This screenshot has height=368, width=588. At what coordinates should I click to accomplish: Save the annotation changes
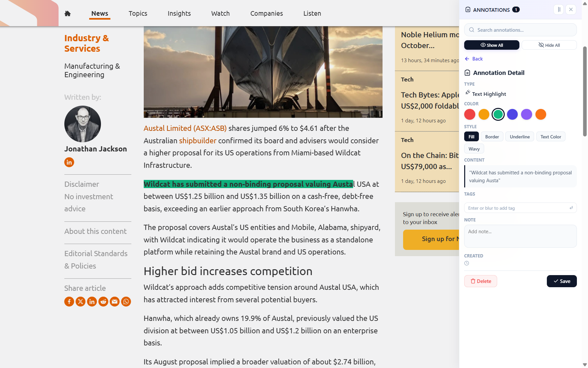pos(562,281)
